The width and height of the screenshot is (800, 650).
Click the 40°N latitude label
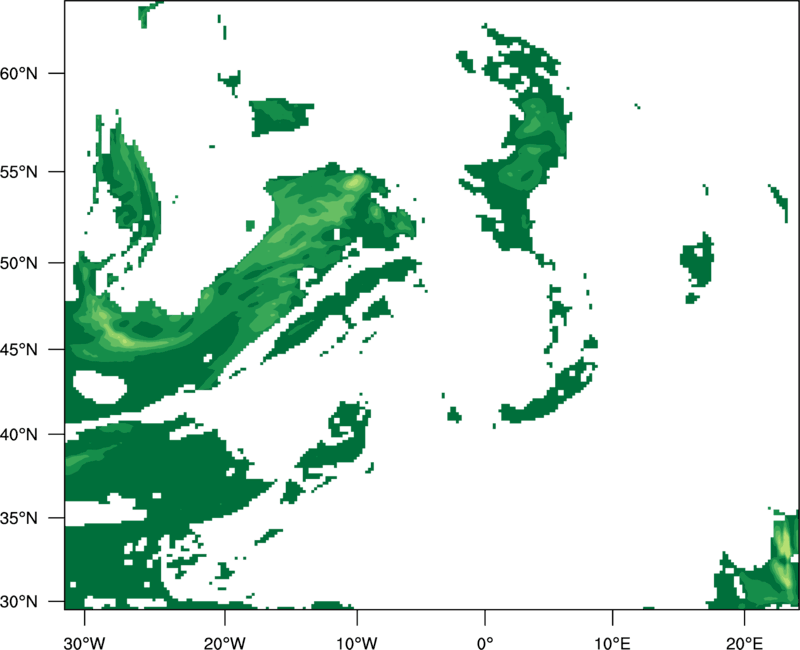[19, 434]
